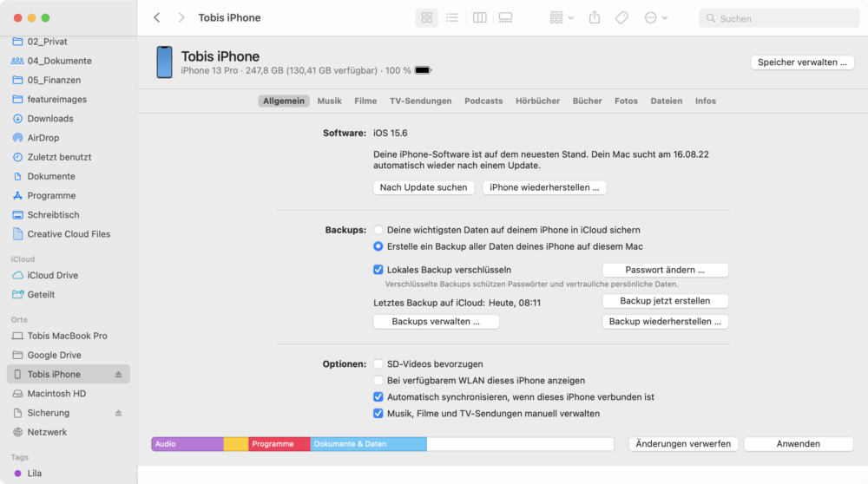Click the Share toolbar icon
The width and height of the screenshot is (868, 484).
[x=595, y=17]
